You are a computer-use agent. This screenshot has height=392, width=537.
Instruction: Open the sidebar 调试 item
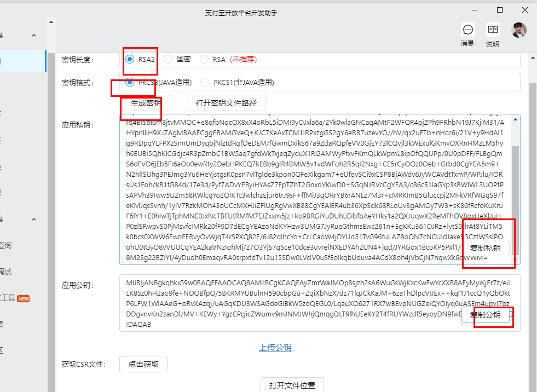(6, 272)
